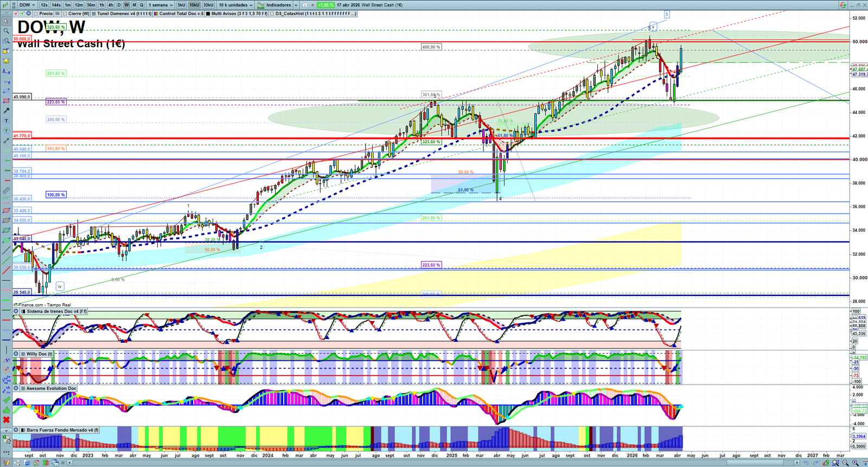868x467 pixels.
Task: Select the black arrow drawing tool
Action: [6, 111]
